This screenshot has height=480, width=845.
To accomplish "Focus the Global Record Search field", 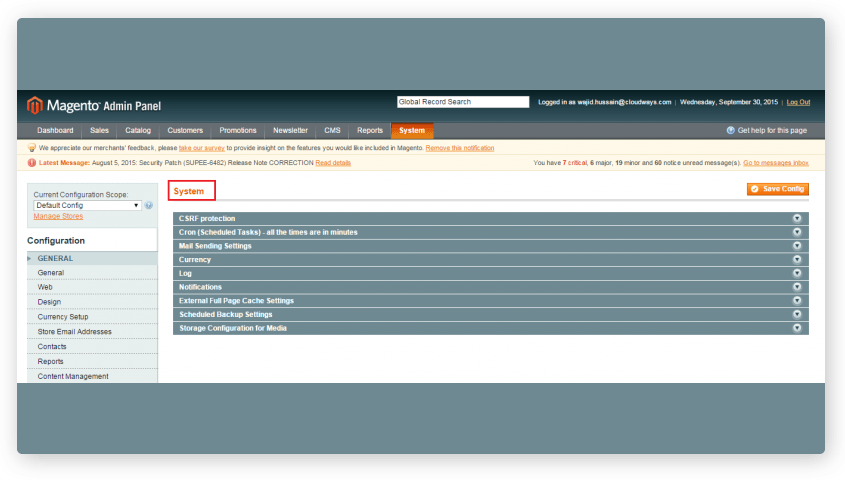I will [463, 102].
